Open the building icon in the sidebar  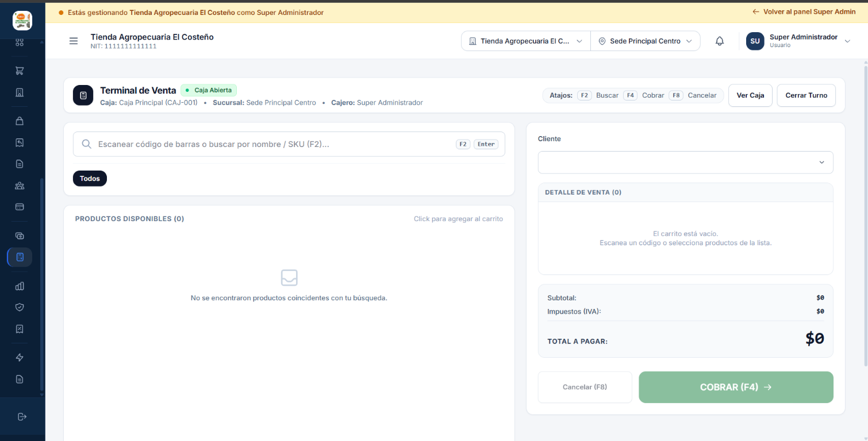pos(20,92)
